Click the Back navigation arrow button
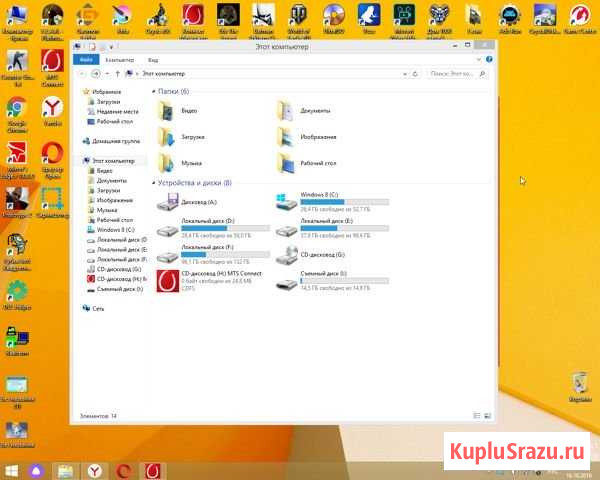The width and height of the screenshot is (600, 480). click(81, 74)
